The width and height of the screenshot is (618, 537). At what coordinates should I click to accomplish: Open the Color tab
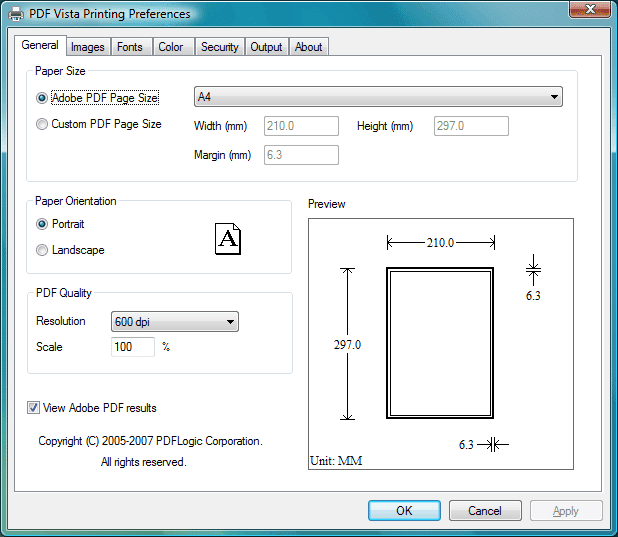click(x=171, y=47)
